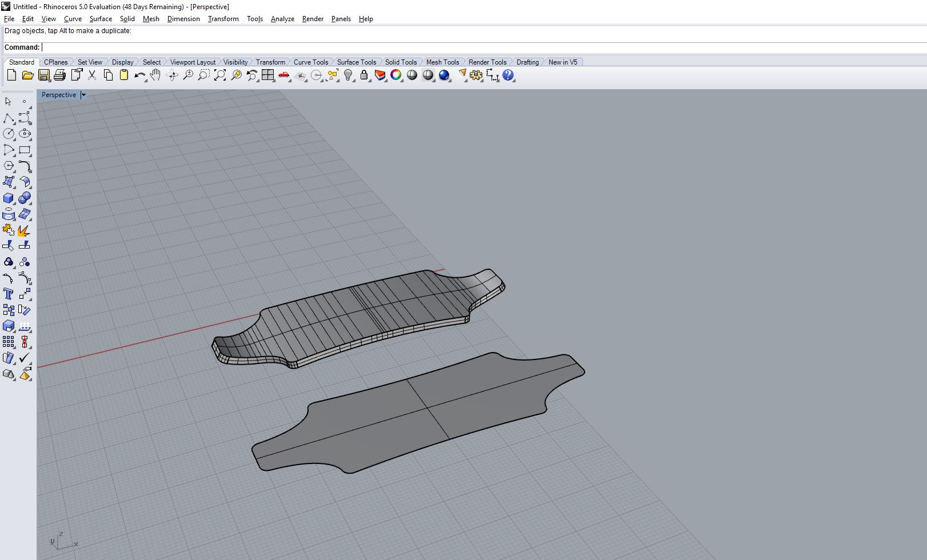
Task: Click the Join puzzle piece icon
Action: [9, 230]
